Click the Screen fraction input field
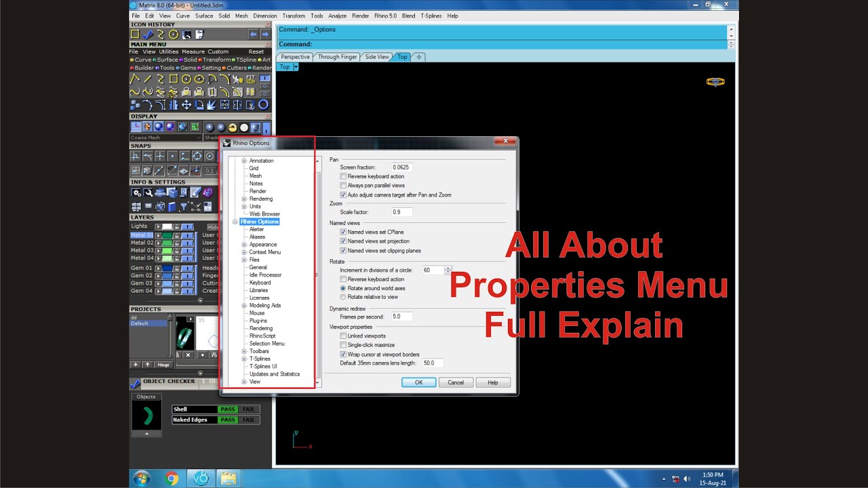 pyautogui.click(x=401, y=167)
